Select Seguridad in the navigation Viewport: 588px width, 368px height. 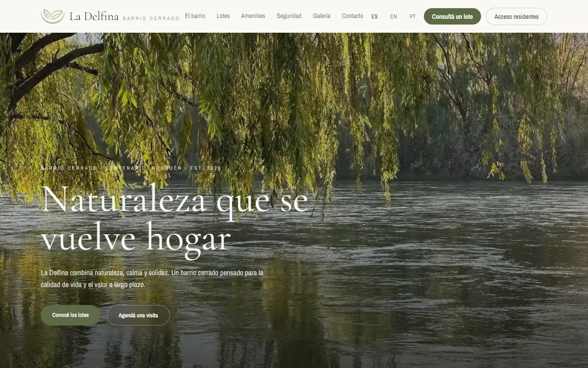(289, 16)
